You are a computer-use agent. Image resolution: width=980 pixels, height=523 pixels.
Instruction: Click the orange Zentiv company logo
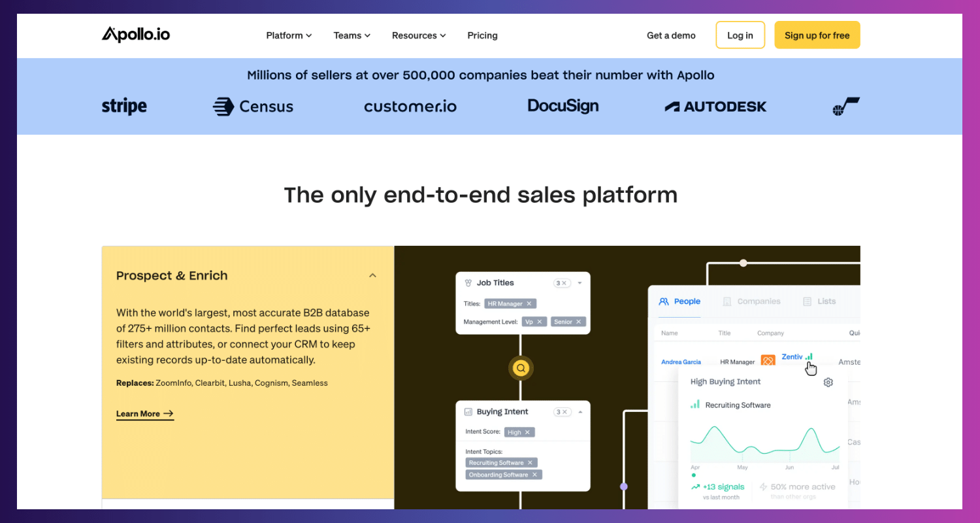(x=768, y=361)
